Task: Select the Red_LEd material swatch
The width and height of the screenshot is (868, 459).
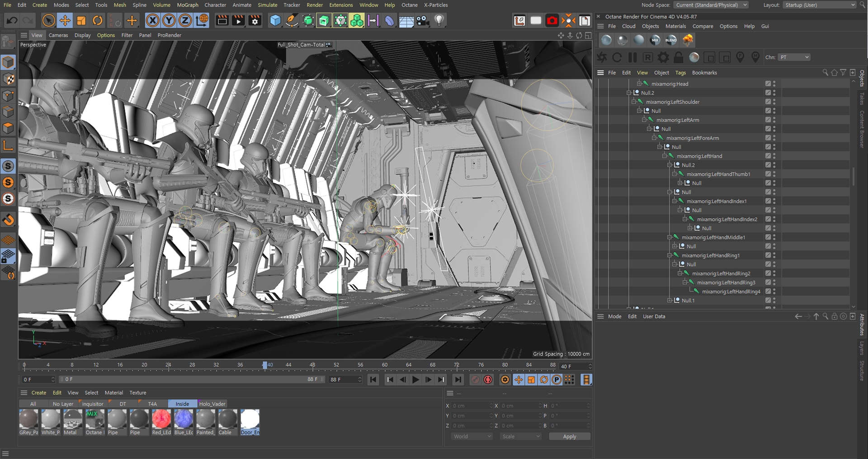Action: click(161, 419)
